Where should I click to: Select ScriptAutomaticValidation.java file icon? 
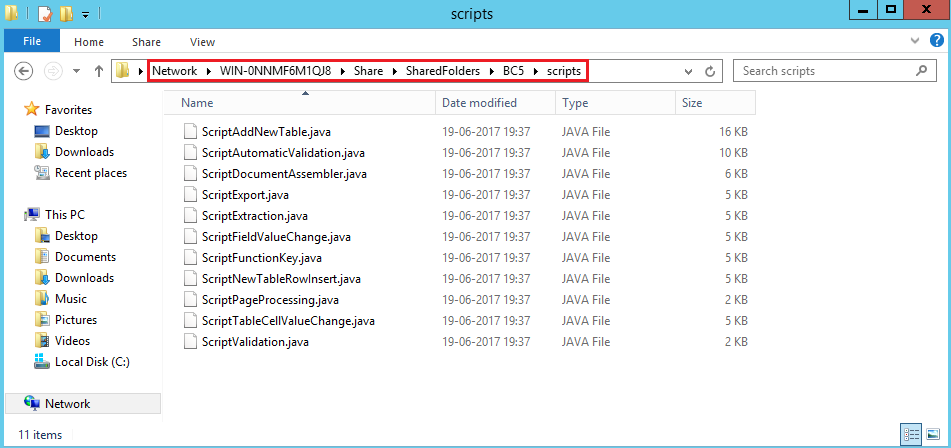[x=191, y=153]
